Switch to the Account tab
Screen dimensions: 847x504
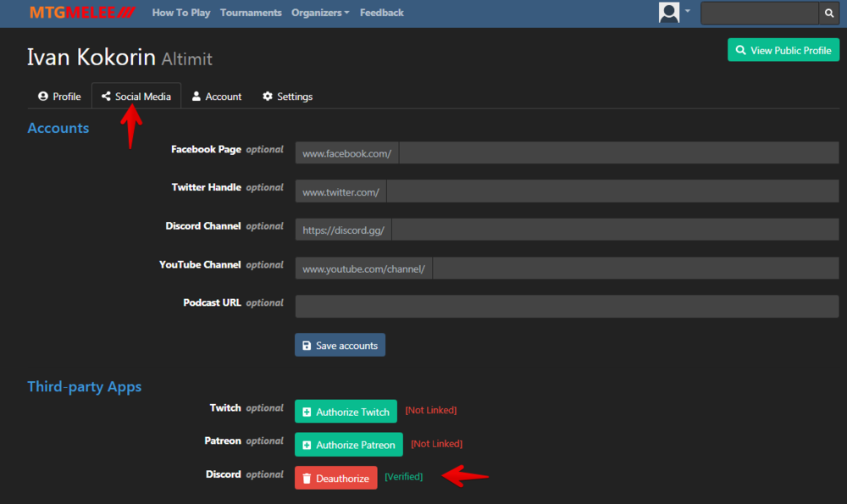[217, 97]
